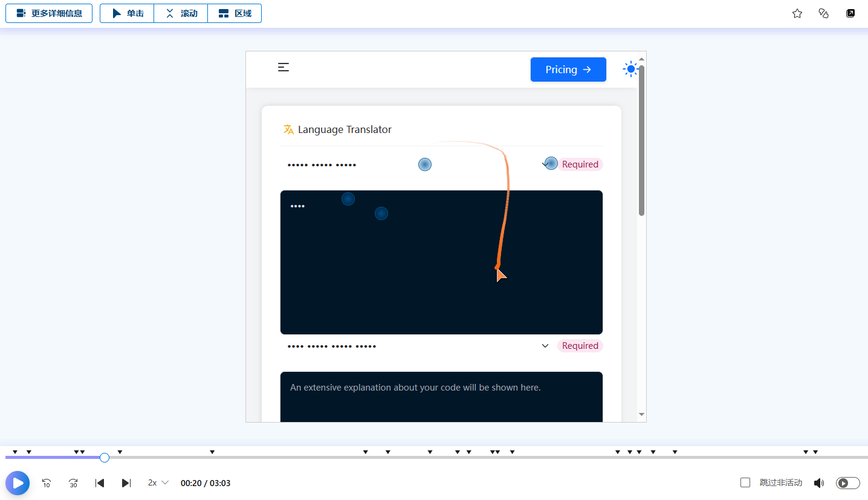This screenshot has height=500, width=868.
Task: Jump to the next event
Action: pos(126,483)
